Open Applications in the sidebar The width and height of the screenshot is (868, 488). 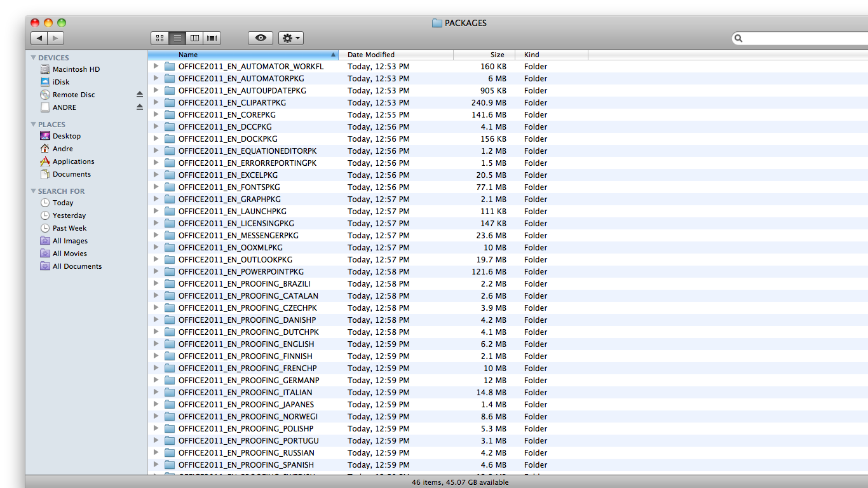point(67,161)
